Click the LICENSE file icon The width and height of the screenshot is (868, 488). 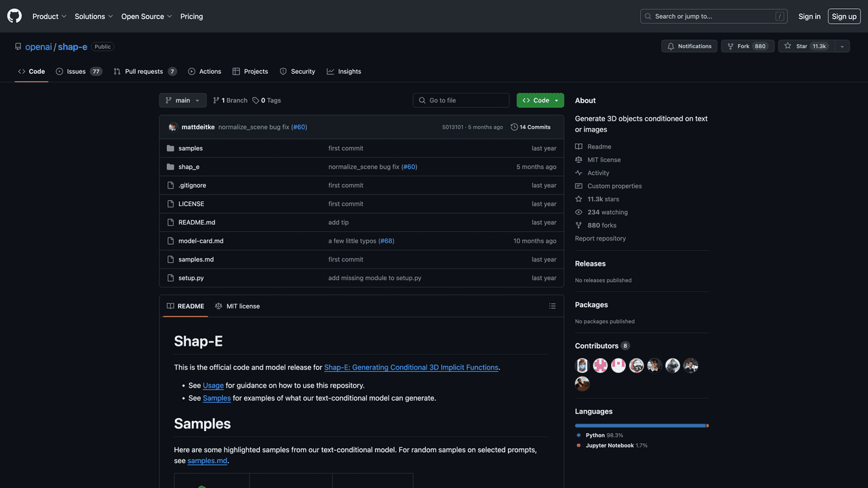point(171,204)
